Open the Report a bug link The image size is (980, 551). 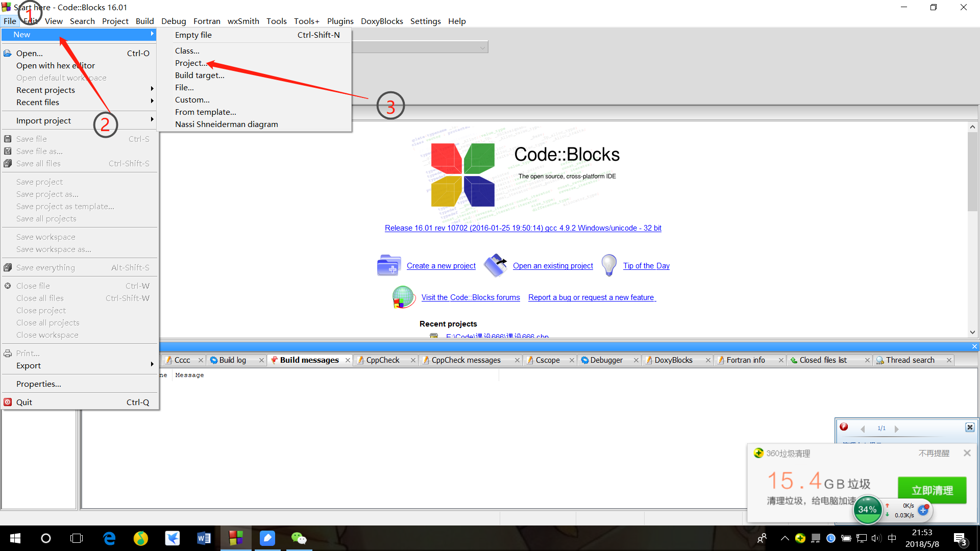[x=591, y=297]
